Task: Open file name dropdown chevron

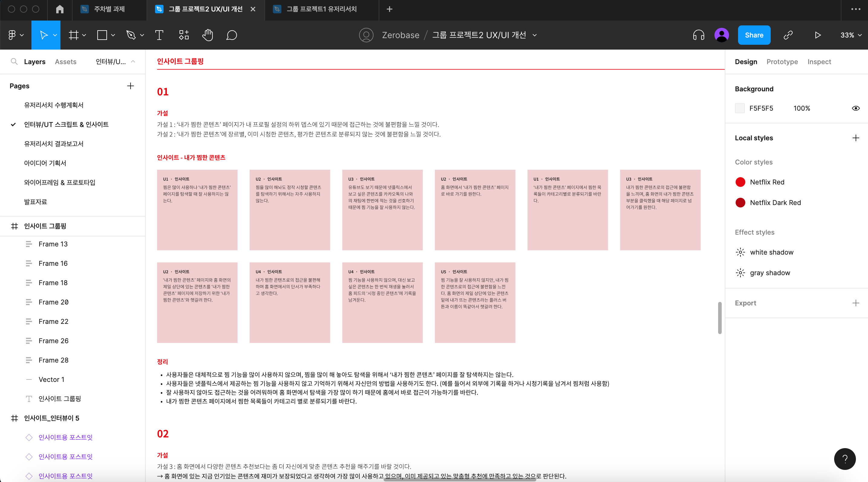Action: click(x=535, y=35)
